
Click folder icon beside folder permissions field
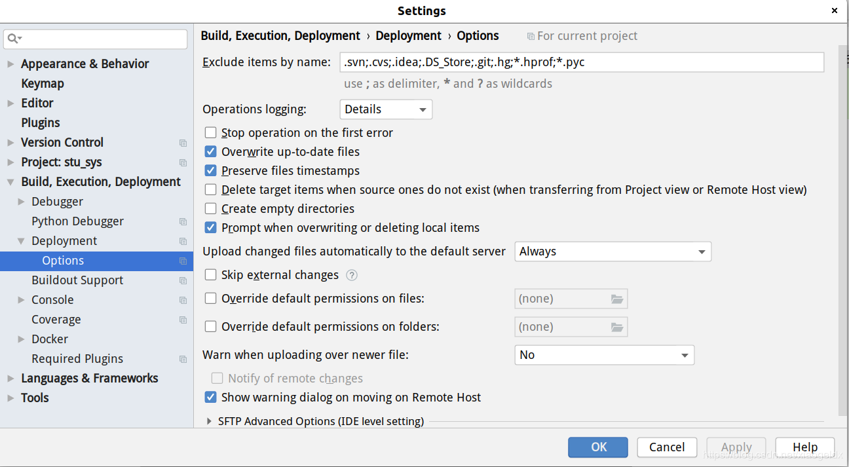coord(617,327)
